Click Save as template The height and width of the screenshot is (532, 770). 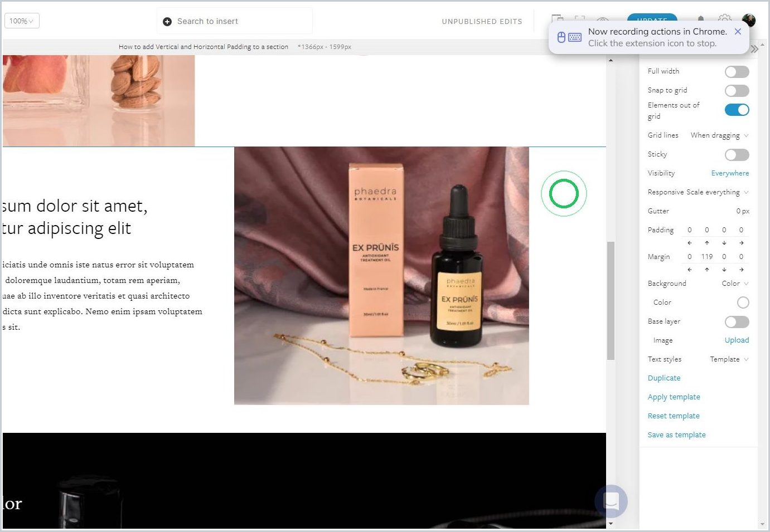pos(677,435)
